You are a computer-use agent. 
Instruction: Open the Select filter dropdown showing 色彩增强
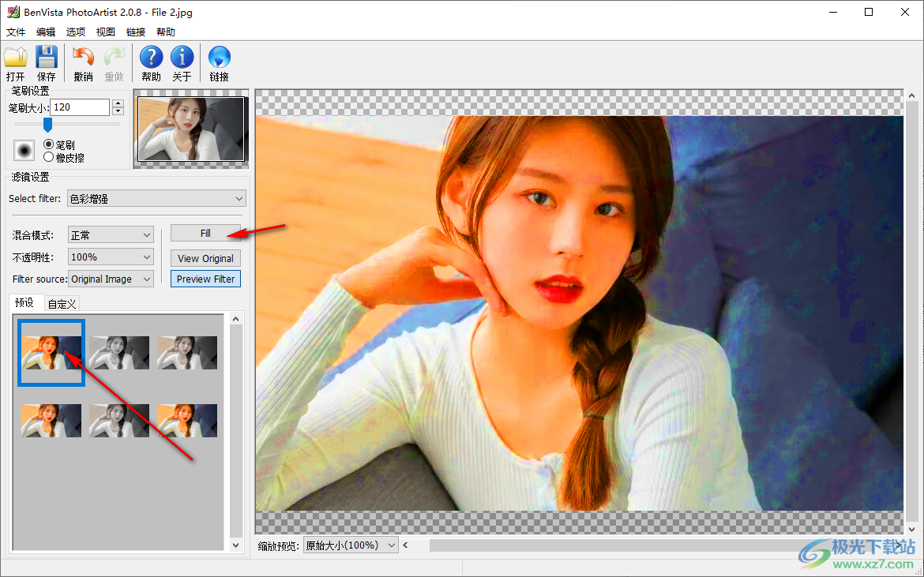[156, 198]
